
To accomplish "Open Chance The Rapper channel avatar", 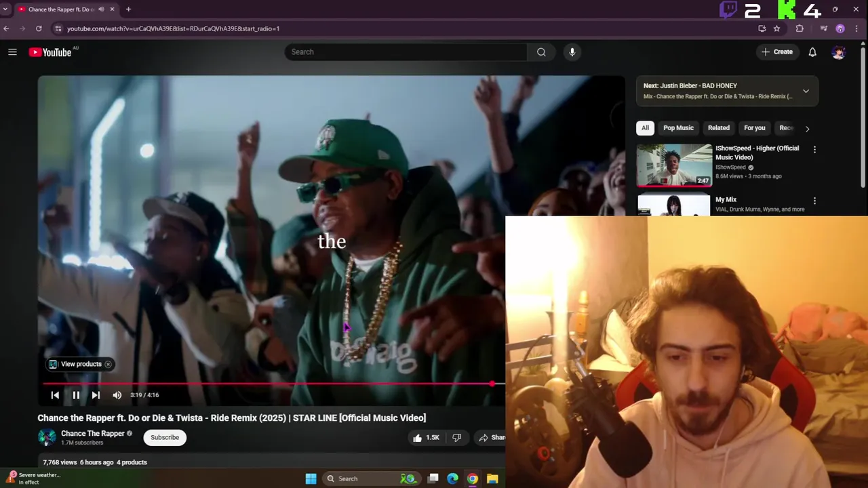I will [47, 438].
